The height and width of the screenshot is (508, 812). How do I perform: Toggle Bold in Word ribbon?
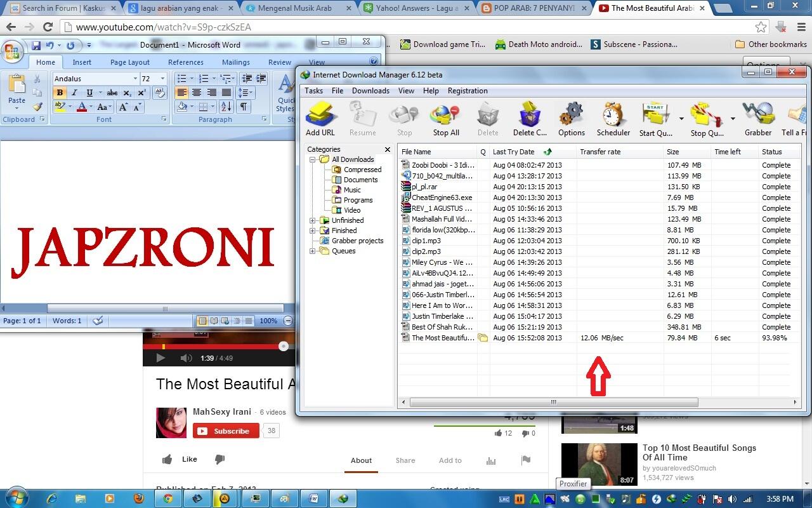60,93
